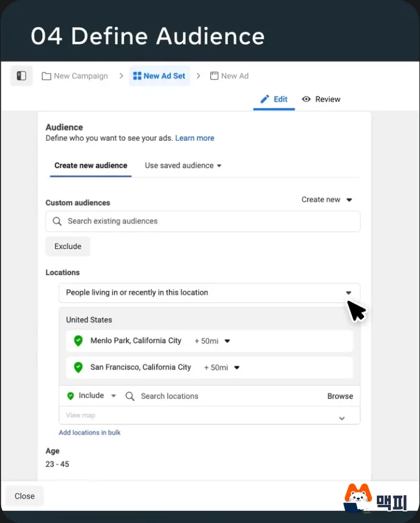Screen dimensions: 420x523
Task: Click the New Ad Set grid icon
Action: (x=137, y=76)
